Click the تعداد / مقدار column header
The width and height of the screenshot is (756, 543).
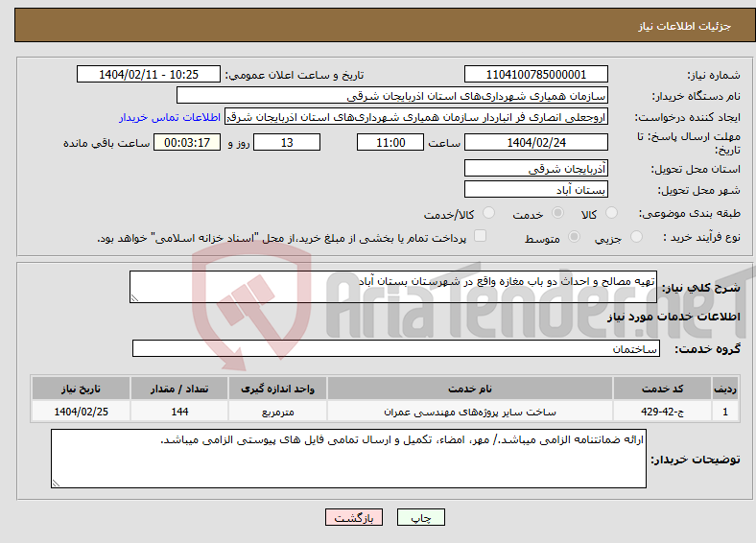pos(178,389)
